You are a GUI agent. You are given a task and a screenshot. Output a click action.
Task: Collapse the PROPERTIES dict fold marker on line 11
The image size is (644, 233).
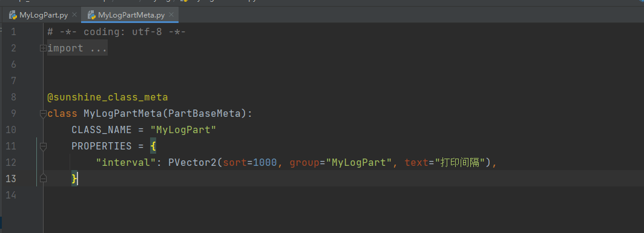[43, 146]
